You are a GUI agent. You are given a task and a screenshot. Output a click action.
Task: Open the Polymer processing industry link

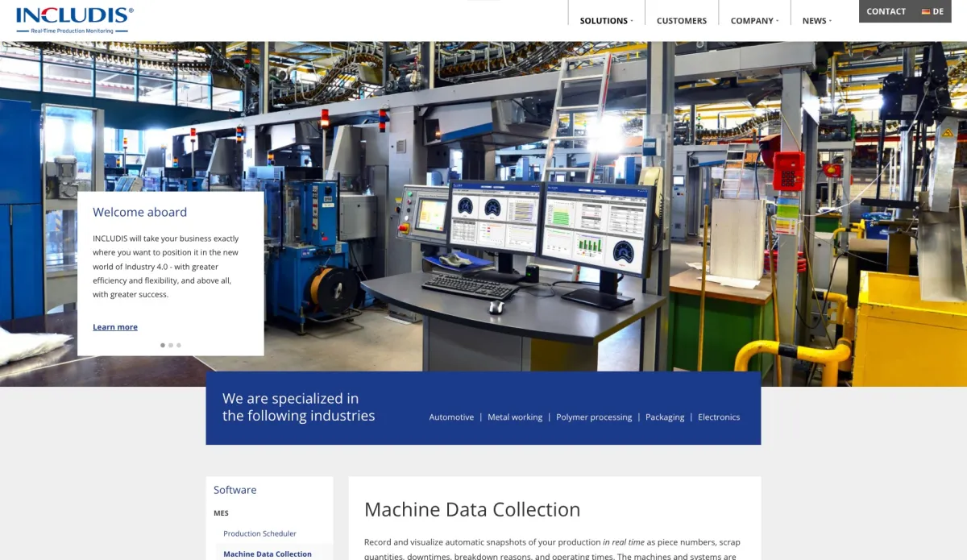coord(594,417)
